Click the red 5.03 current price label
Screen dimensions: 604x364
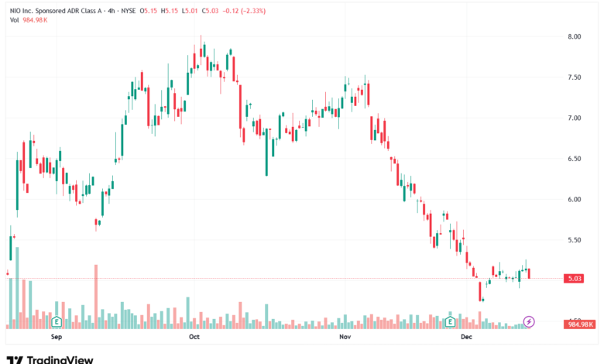coord(575,279)
